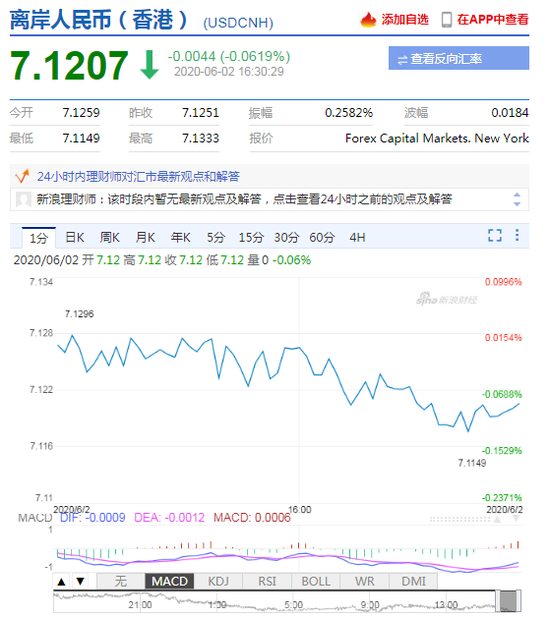Viewport: 550px width, 617px height.
Task: Switch to 年K chart tab
Action: [x=181, y=237]
